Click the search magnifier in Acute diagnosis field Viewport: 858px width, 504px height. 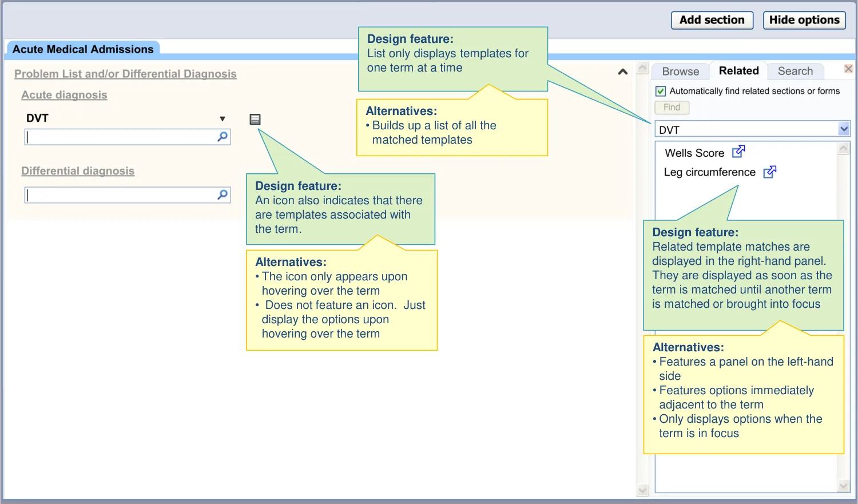pyautogui.click(x=223, y=137)
